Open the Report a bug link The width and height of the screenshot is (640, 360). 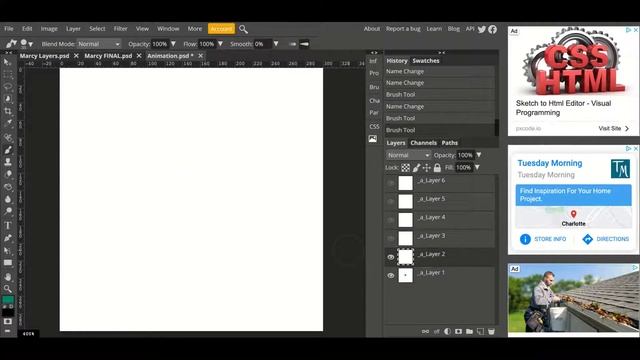pos(403,29)
